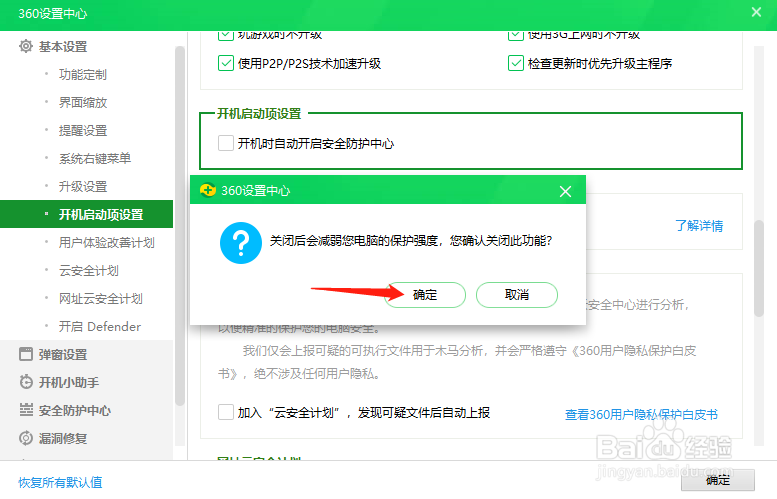
Task: Check 开机时自动开启安全防护中心 checkbox
Action: 226,143
